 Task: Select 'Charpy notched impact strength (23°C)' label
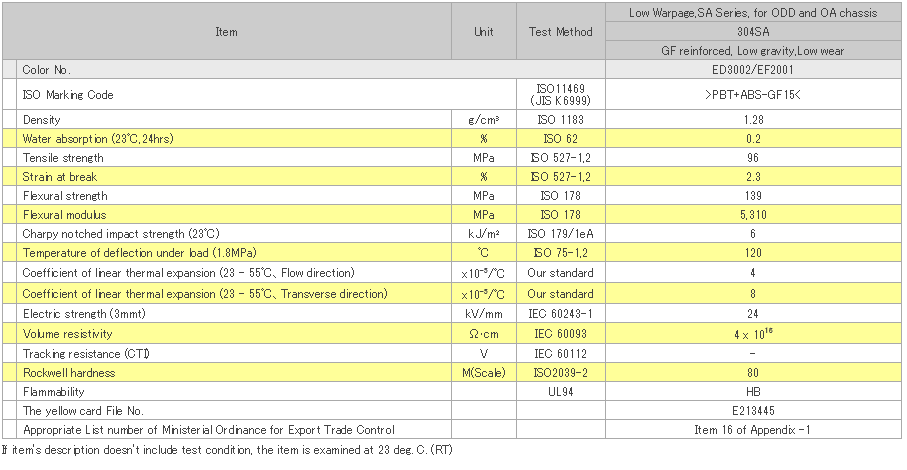pyautogui.click(x=121, y=234)
